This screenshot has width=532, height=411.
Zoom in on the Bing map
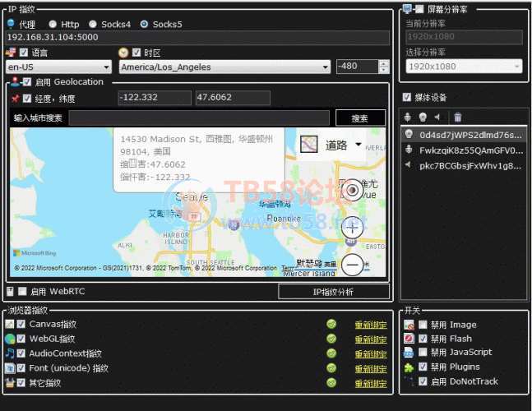coord(353,228)
